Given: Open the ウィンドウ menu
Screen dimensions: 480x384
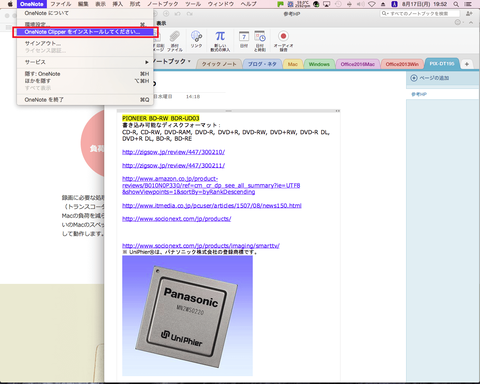Looking at the screenshot, I should point(221,4).
